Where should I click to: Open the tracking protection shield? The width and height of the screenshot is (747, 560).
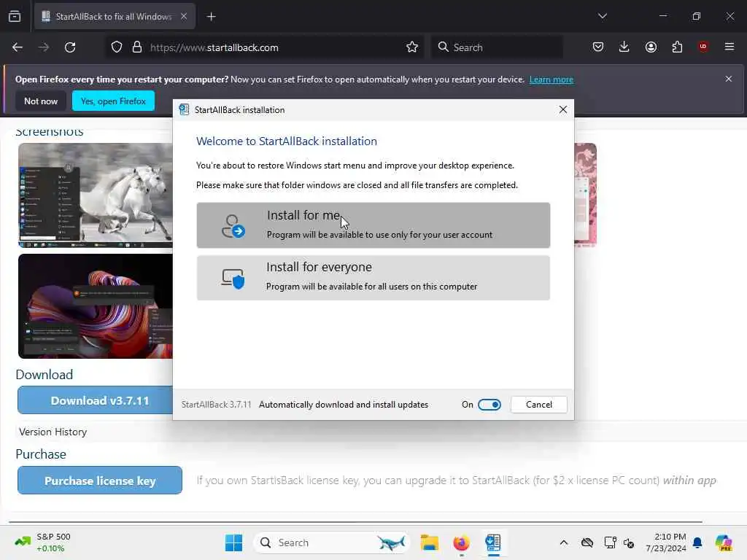tap(117, 47)
